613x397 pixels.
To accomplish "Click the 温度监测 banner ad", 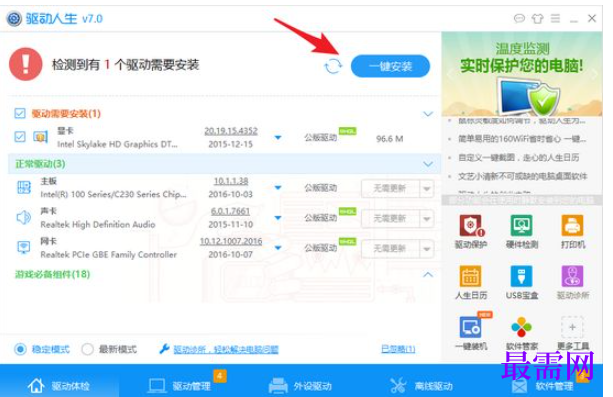I will 522,74.
